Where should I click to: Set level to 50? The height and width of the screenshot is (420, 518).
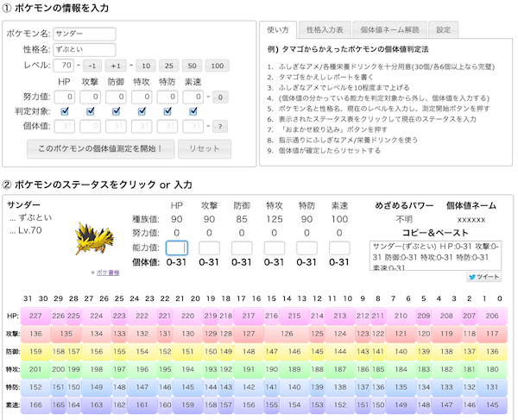[x=192, y=66]
